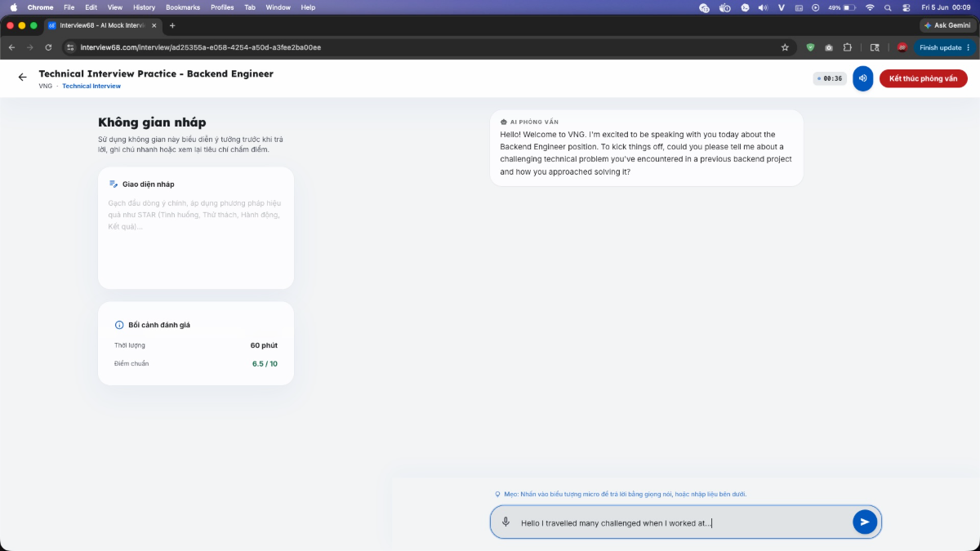Click the 6.5 / 10 benchmark score

pyautogui.click(x=265, y=363)
